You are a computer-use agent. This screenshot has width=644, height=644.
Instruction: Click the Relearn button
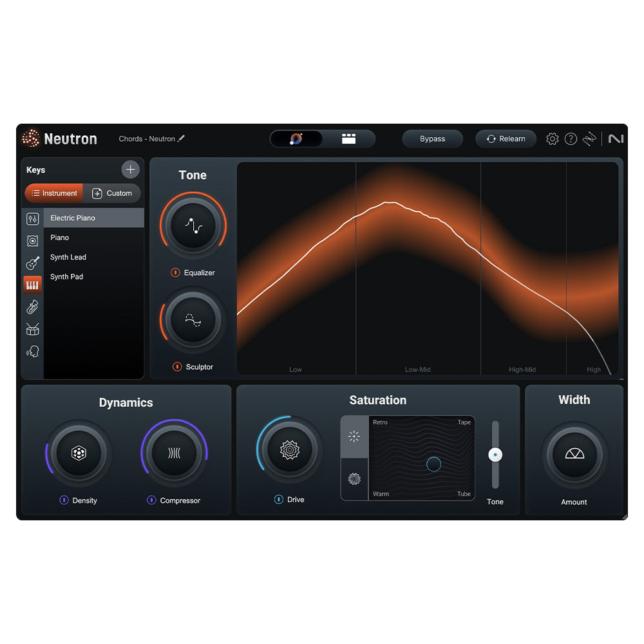coord(506,138)
